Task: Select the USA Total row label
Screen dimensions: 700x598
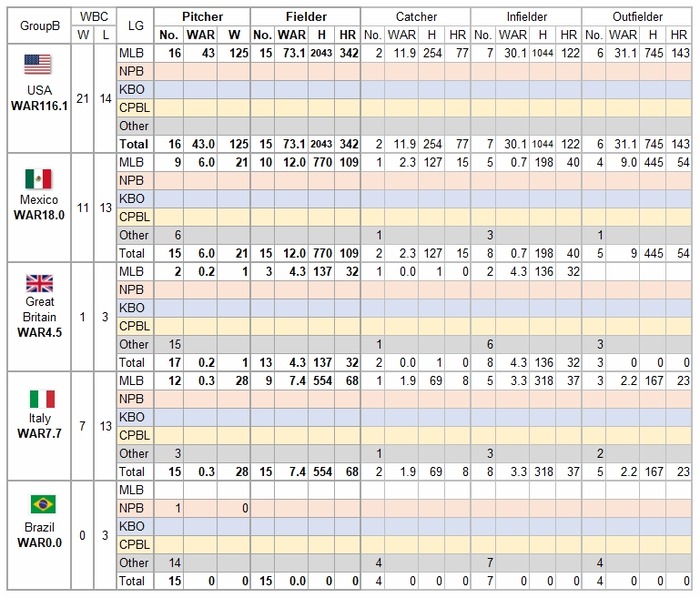Action: click(x=135, y=144)
